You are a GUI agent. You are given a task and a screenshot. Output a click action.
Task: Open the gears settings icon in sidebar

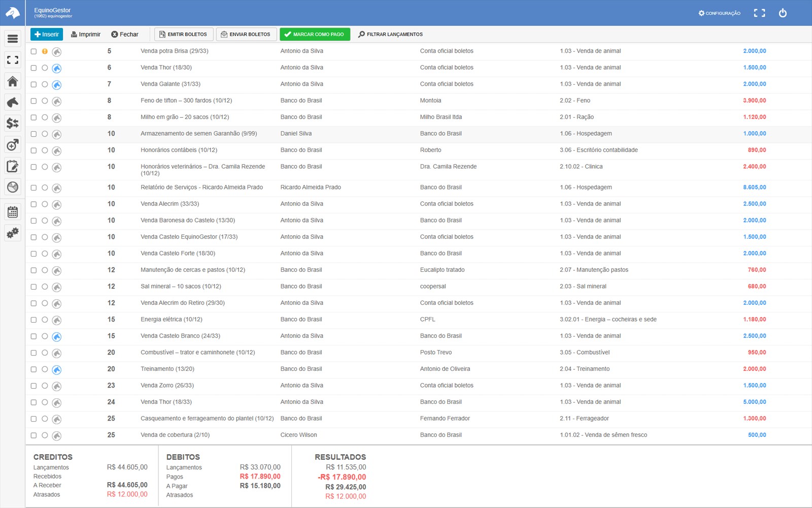[13, 233]
